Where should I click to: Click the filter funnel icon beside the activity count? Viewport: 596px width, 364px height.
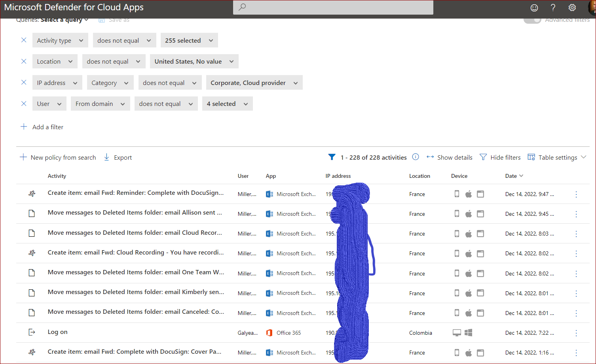coord(332,157)
